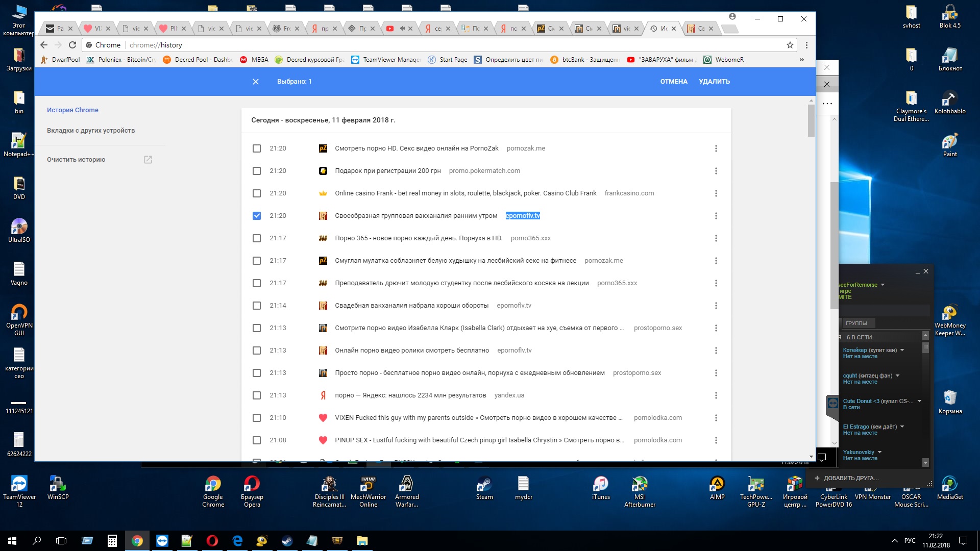Open Task View on the taskbar

pos(61,541)
